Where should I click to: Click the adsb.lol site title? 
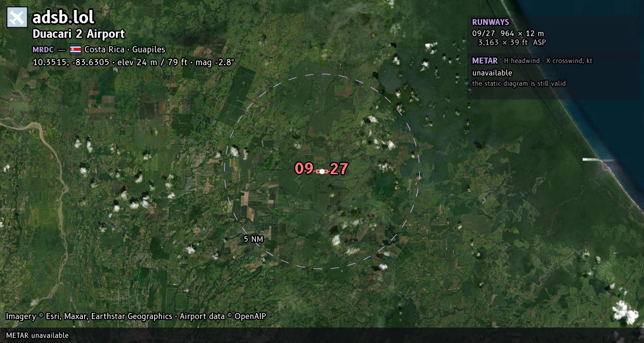coord(64,18)
